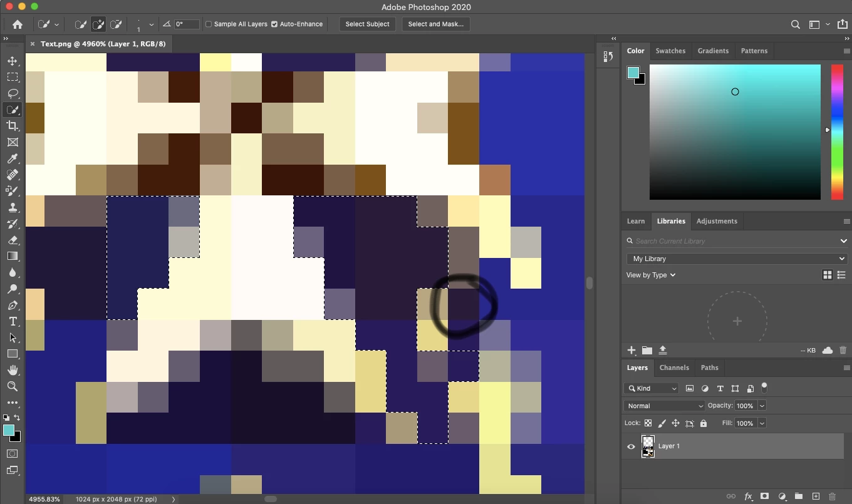
Task: Select the Rectangular Marquee tool
Action: [x=12, y=77]
